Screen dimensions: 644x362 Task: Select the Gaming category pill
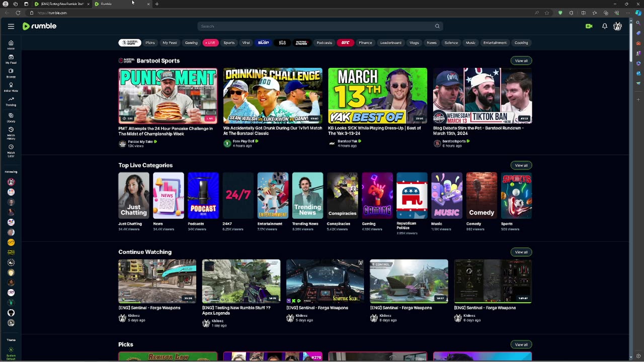tap(191, 43)
